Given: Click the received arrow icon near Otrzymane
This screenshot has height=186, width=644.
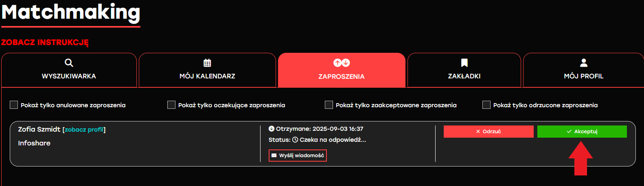Looking at the screenshot, I should [272, 129].
